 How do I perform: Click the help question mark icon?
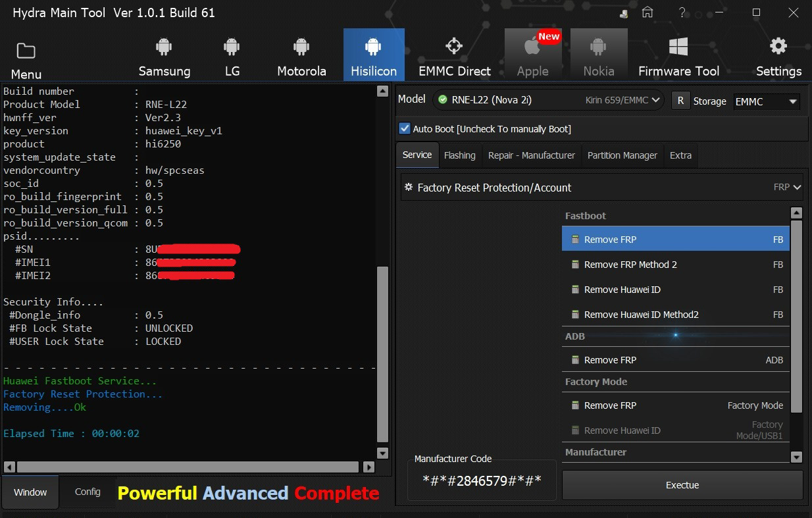pyautogui.click(x=684, y=13)
